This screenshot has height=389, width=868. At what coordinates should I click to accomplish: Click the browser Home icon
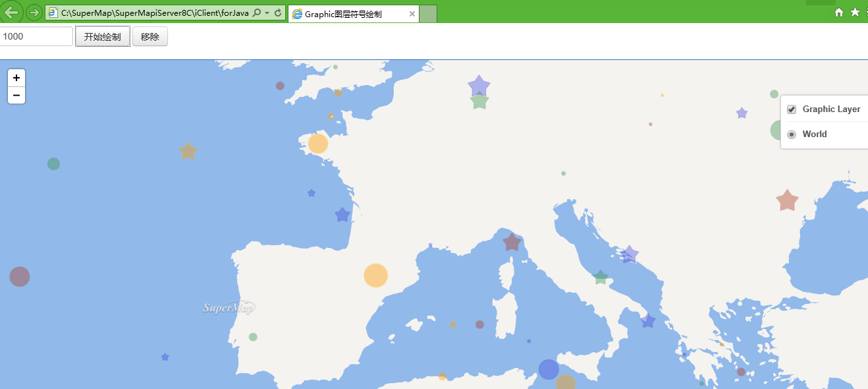839,13
